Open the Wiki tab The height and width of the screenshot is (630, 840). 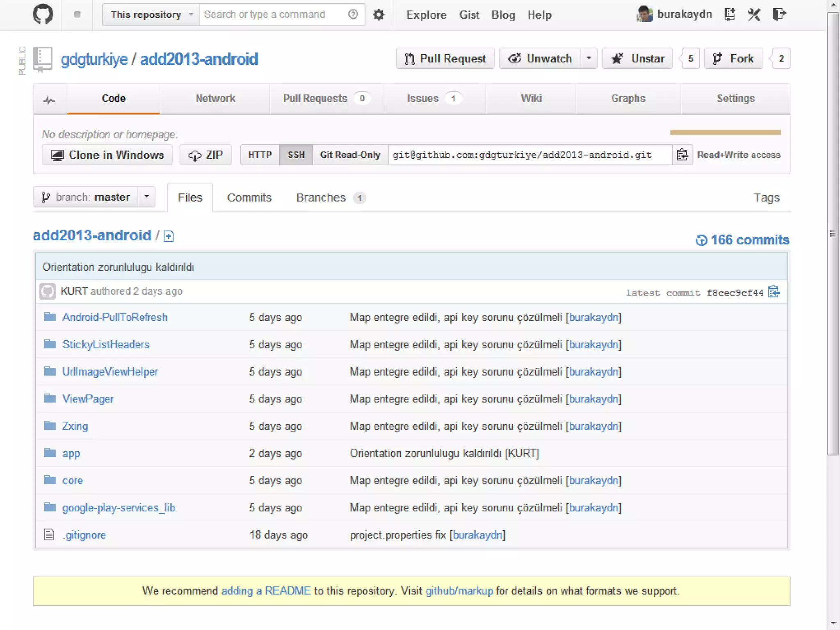[531, 98]
